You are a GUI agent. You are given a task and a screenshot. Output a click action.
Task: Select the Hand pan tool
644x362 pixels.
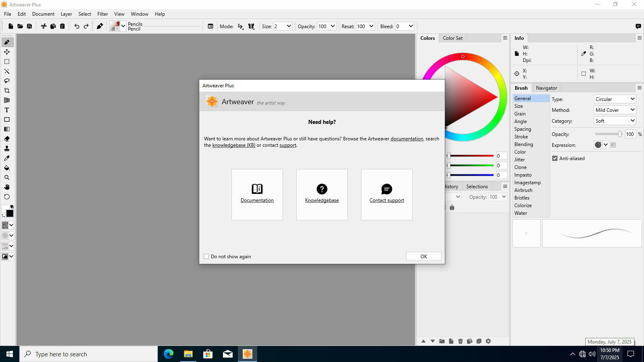(7, 187)
